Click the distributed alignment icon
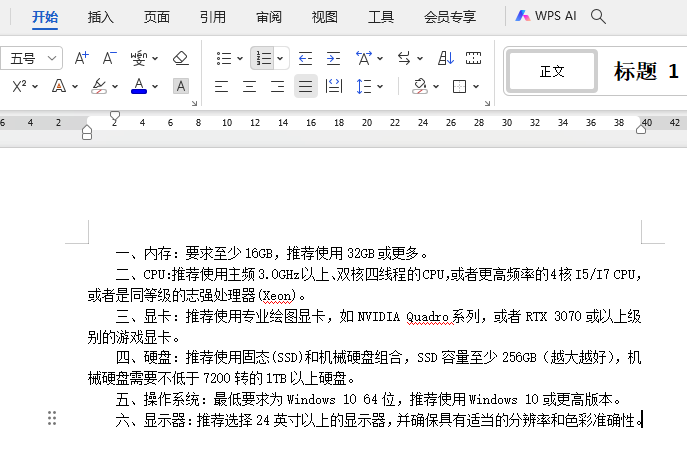This screenshot has width=687, height=471. pyautogui.click(x=333, y=86)
